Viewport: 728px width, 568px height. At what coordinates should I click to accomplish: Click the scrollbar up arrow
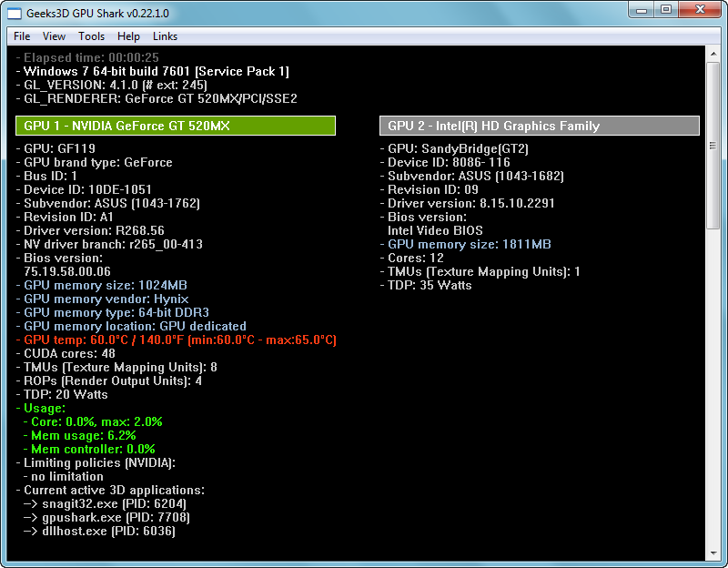click(713, 54)
